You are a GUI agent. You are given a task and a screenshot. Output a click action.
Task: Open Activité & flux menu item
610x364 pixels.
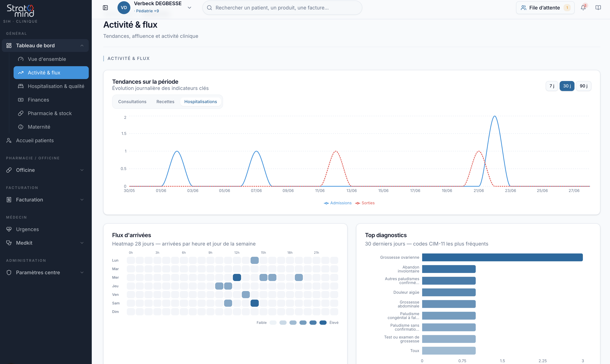tap(51, 73)
